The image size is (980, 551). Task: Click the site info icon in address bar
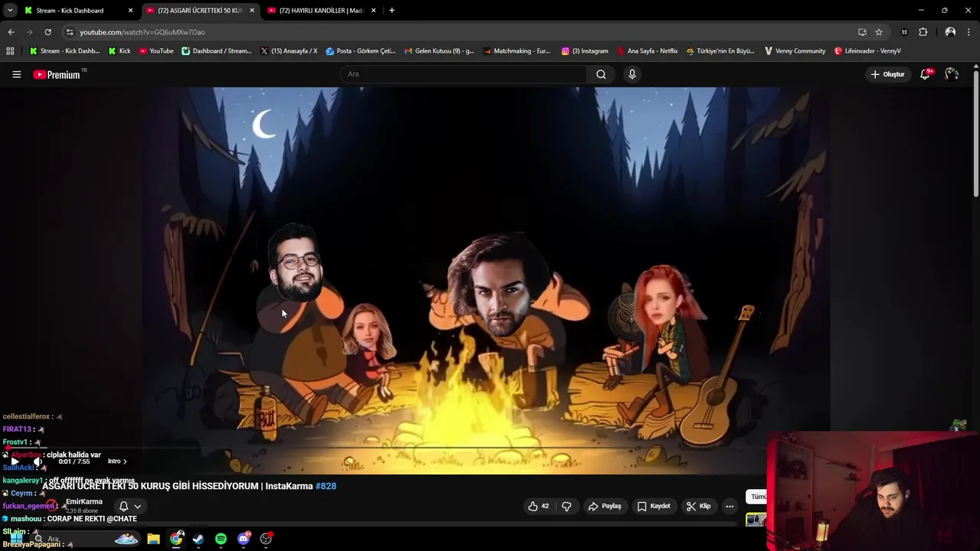[70, 32]
